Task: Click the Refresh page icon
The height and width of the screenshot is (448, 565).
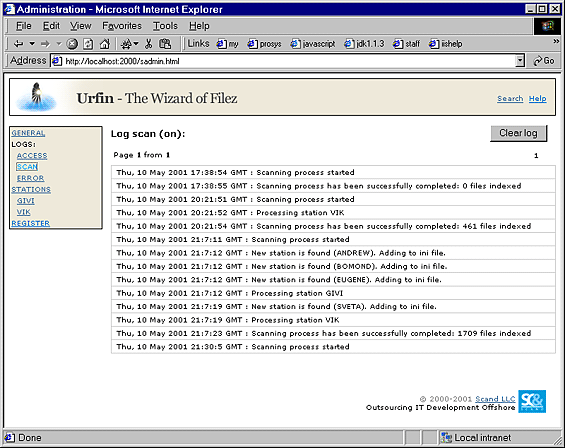Action: pos(88,44)
